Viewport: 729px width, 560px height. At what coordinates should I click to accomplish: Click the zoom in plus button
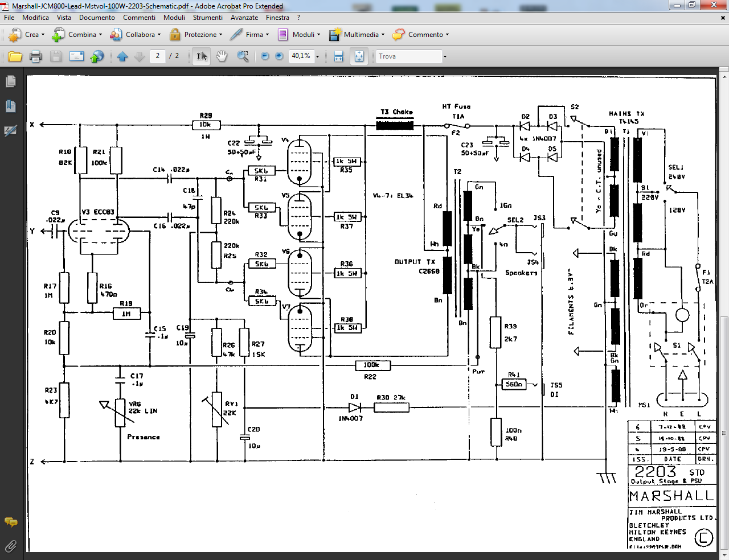pyautogui.click(x=279, y=56)
